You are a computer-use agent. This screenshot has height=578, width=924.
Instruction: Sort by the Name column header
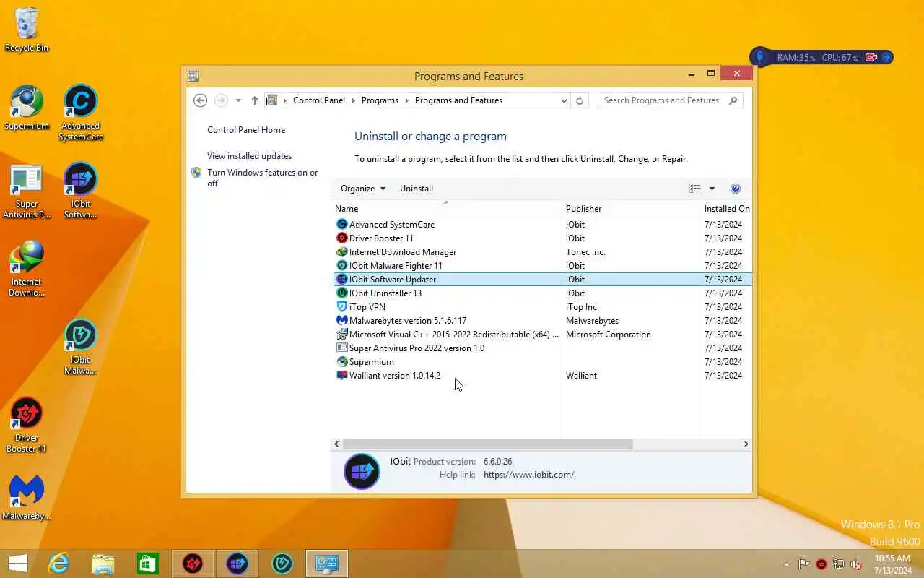click(446, 209)
